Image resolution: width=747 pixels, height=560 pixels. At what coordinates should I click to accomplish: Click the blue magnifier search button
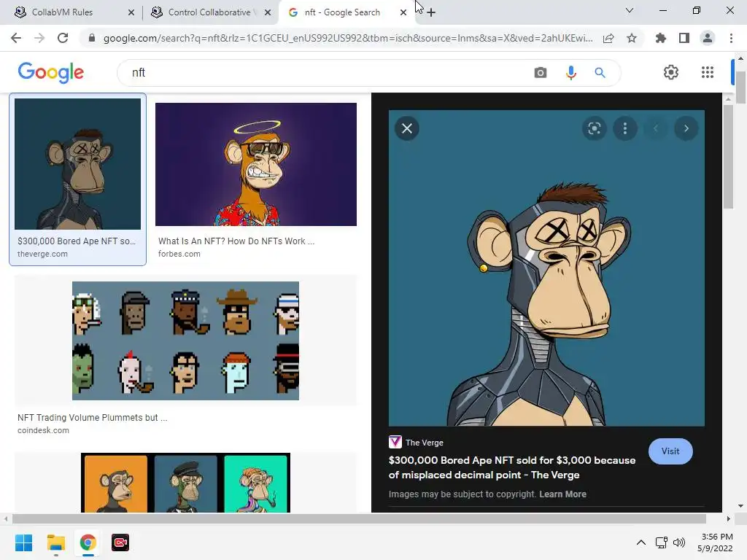[x=600, y=72]
